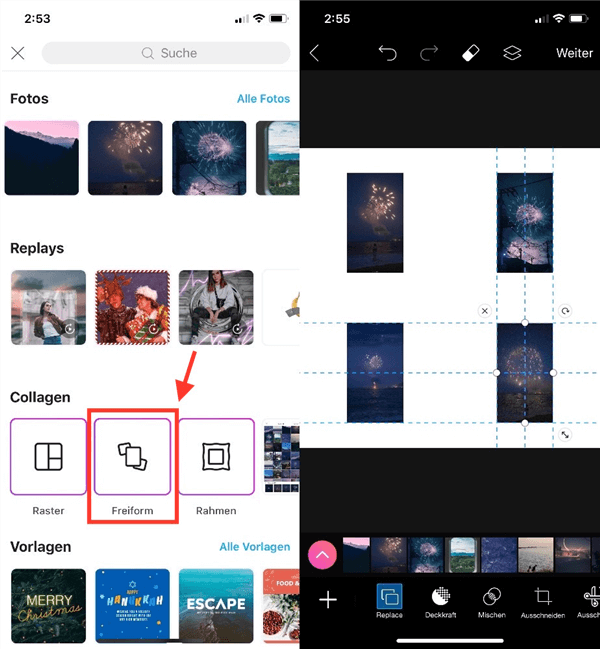The image size is (600, 649).
Task: Open the replay with woman by the sea
Action: click(x=48, y=308)
